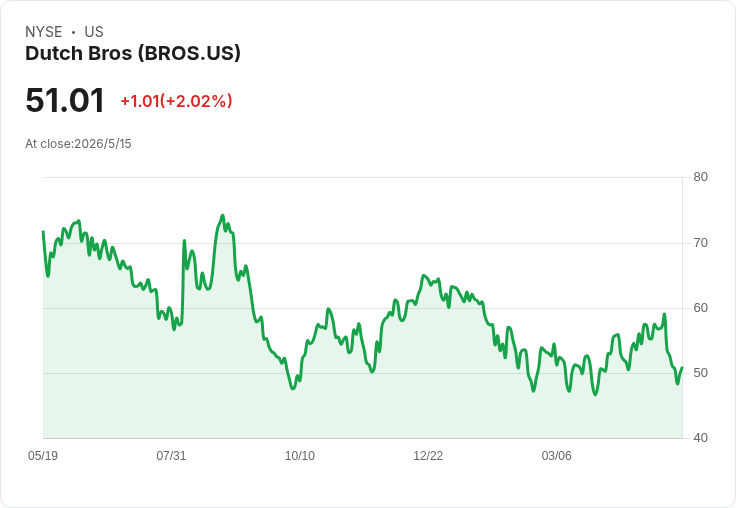
Task: Click the rightmost end of the price line
Action: point(682,368)
